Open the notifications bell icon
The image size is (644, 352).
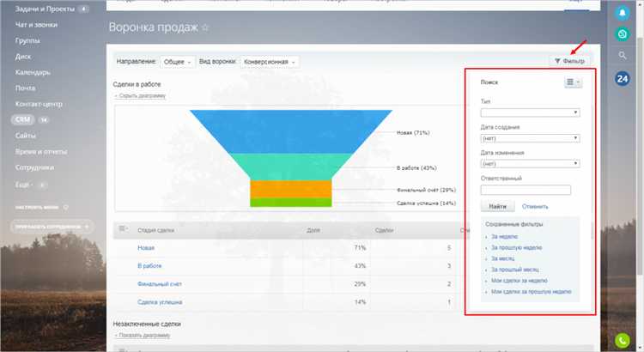622,13
